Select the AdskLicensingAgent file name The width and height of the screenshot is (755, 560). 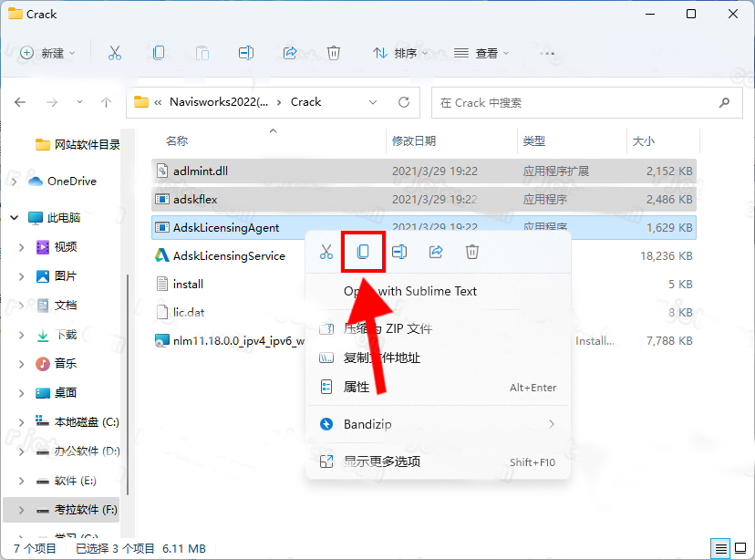coord(226,228)
